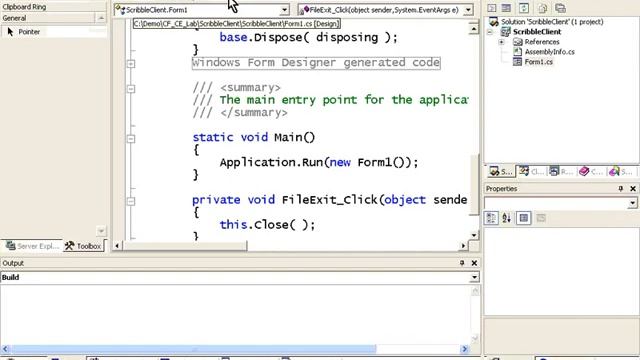Screen dimensions: 640x360
Task: Close the Output panel
Action: pyautogui.click(x=474, y=263)
